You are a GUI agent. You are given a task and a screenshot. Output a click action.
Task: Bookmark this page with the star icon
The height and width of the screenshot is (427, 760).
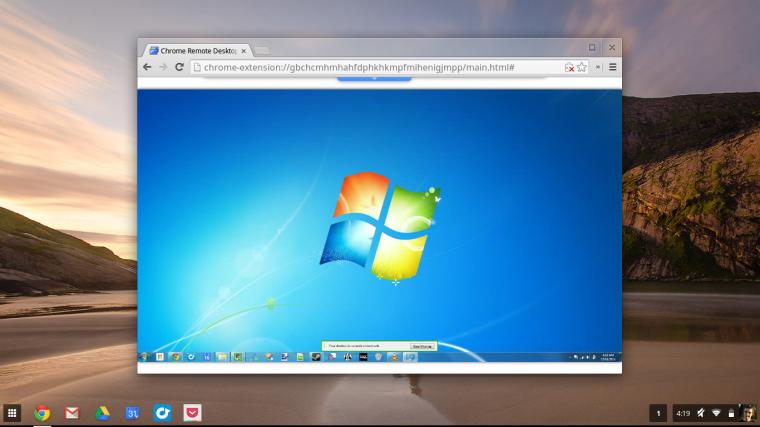[582, 67]
